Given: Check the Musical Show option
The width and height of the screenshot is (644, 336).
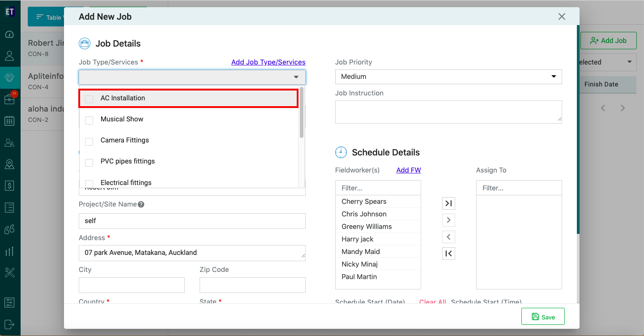Looking at the screenshot, I should tap(89, 120).
